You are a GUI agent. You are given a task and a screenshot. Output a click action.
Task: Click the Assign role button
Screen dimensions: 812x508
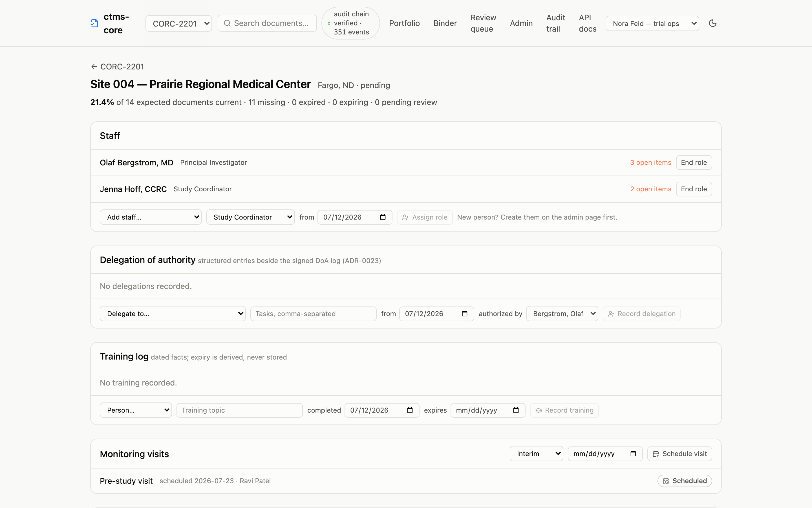425,217
